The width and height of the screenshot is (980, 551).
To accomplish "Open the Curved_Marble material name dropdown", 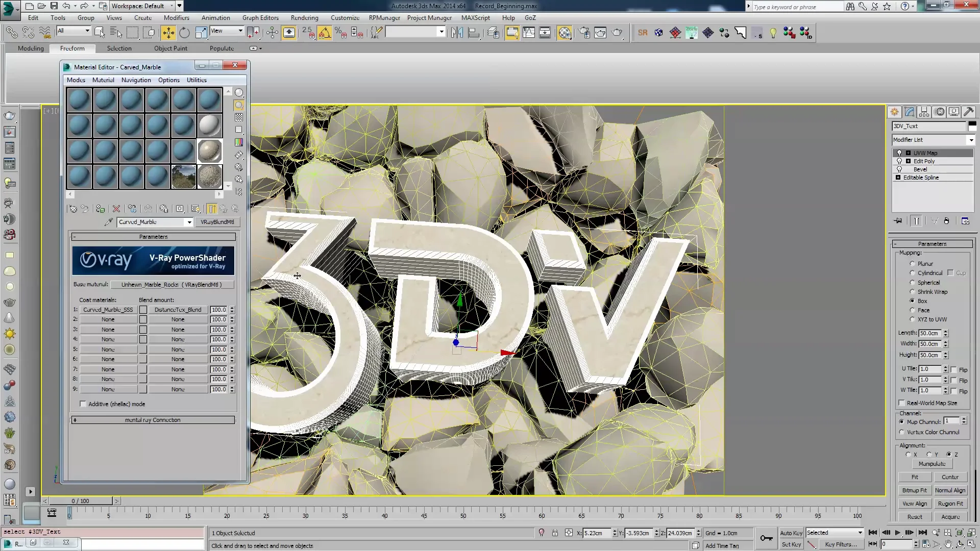I will click(189, 222).
